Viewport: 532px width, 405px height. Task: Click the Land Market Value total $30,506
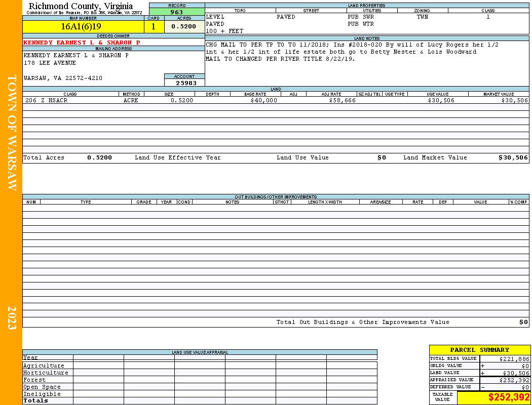513,157
